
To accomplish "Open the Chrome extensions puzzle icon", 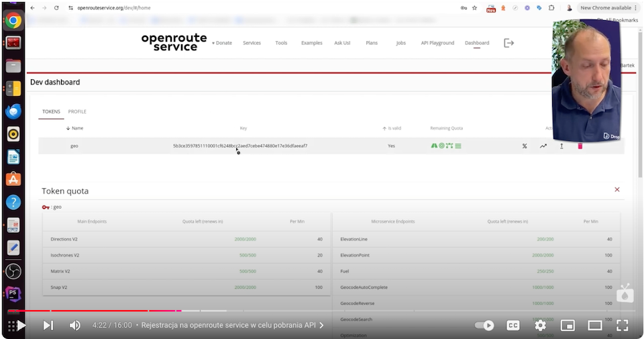I will coord(551,8).
